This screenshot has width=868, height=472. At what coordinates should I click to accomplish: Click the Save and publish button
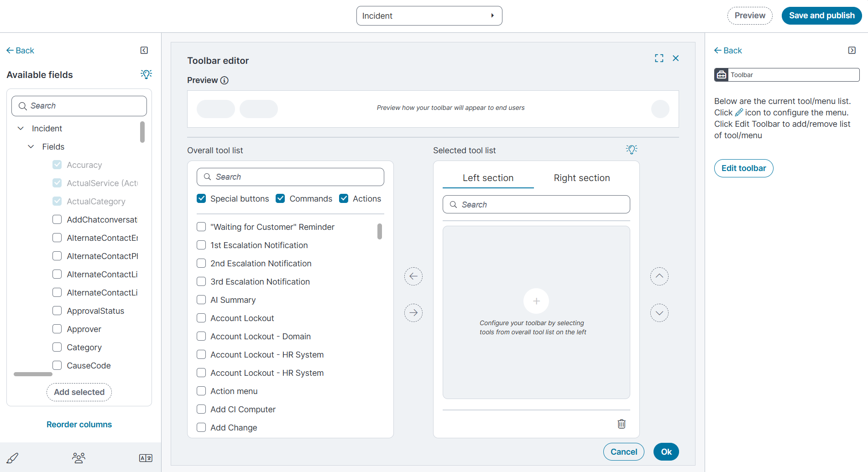tap(821, 16)
